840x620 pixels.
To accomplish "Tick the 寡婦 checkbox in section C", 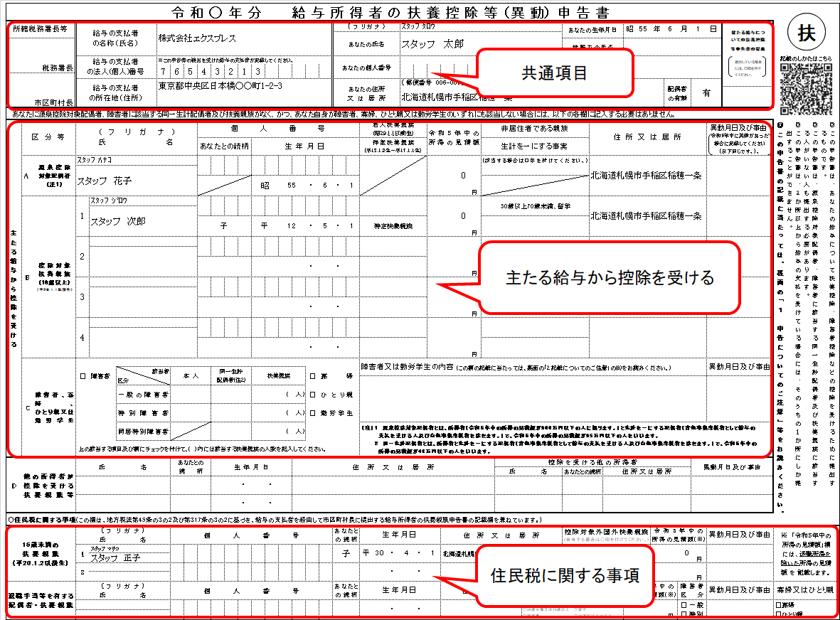I will click(313, 376).
